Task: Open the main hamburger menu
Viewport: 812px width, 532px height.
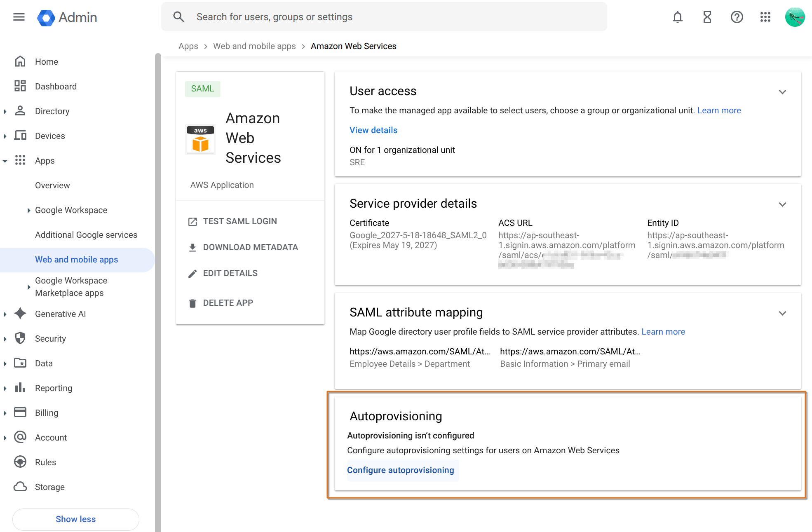Action: point(19,17)
